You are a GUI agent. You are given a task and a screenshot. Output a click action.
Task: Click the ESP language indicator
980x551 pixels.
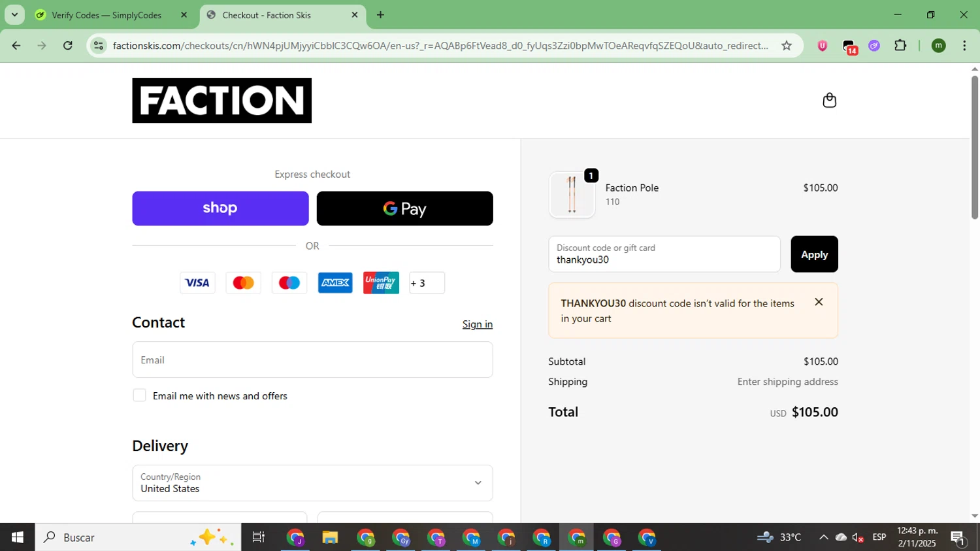[x=879, y=537]
